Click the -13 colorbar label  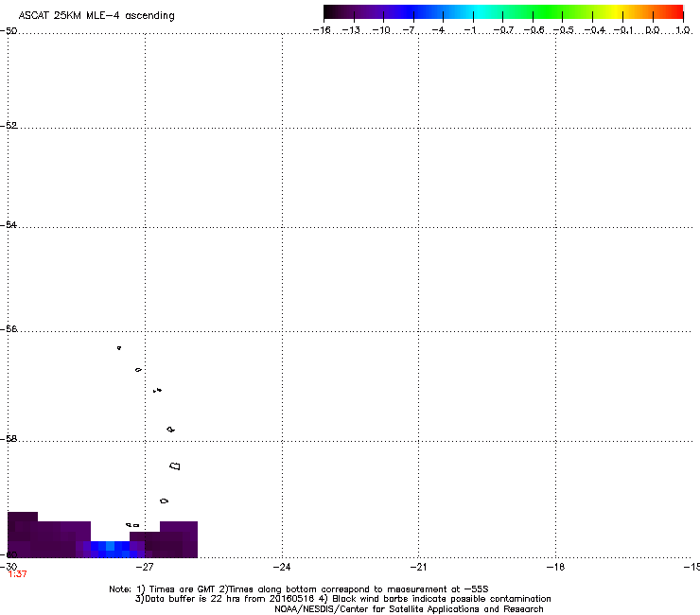(x=351, y=30)
